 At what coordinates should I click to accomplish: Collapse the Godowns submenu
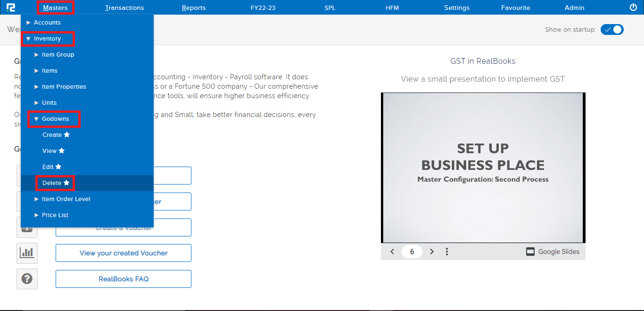(55, 119)
